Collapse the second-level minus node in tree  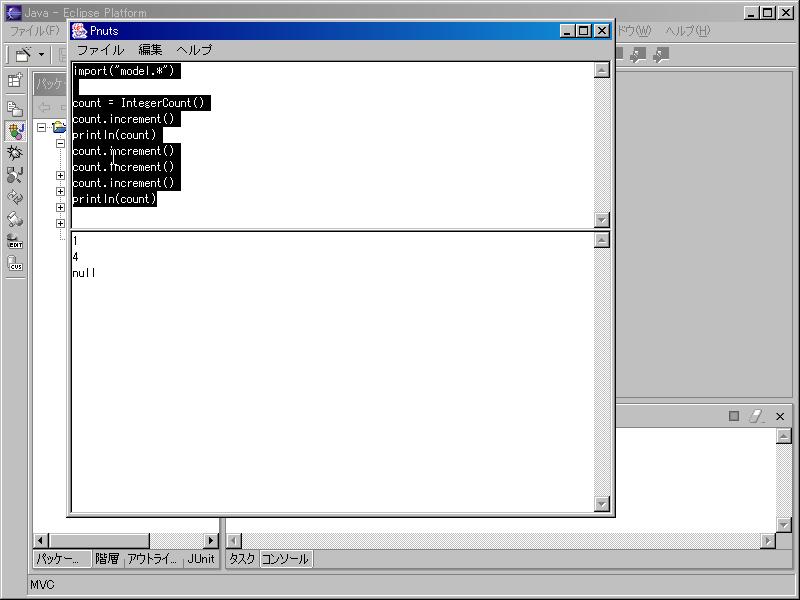pos(60,143)
